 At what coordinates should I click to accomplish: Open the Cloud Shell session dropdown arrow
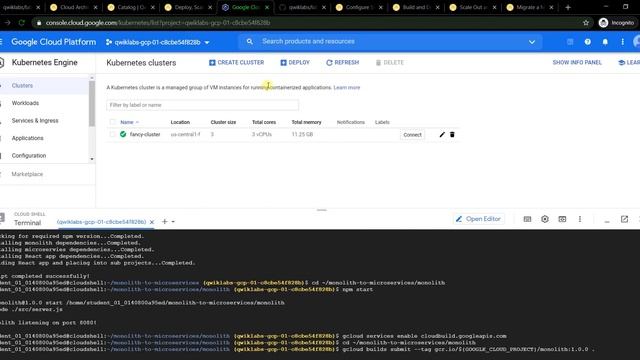(x=173, y=222)
